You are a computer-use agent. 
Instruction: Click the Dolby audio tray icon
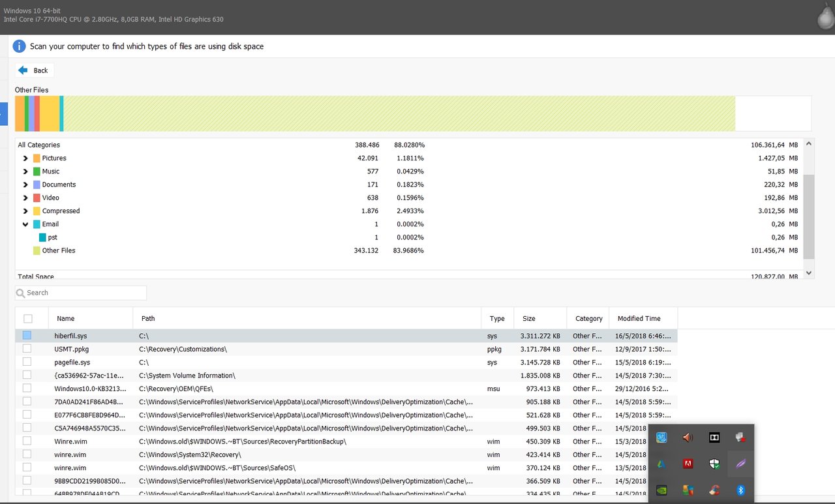[714, 437]
